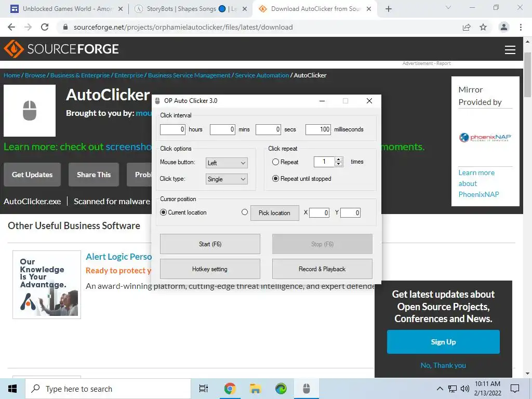Click the Get Updates button
This screenshot has width=532, height=399.
coord(32,175)
